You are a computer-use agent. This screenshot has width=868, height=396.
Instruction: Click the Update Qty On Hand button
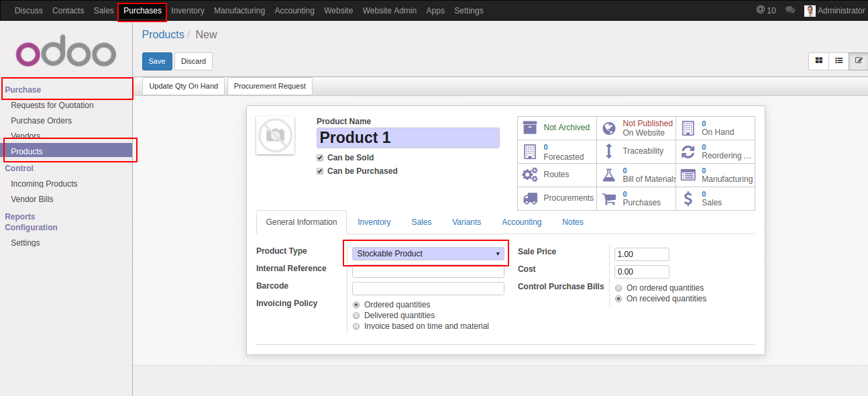tap(184, 87)
